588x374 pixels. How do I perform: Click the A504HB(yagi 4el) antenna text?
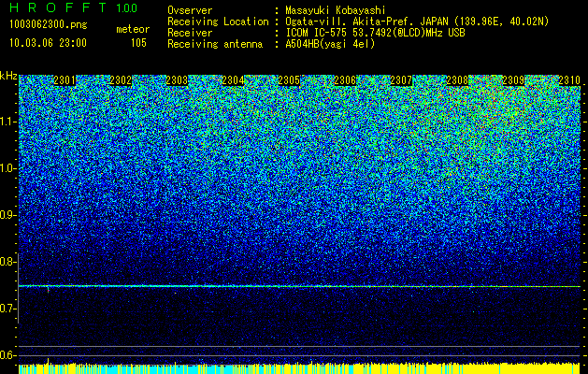tap(330, 44)
